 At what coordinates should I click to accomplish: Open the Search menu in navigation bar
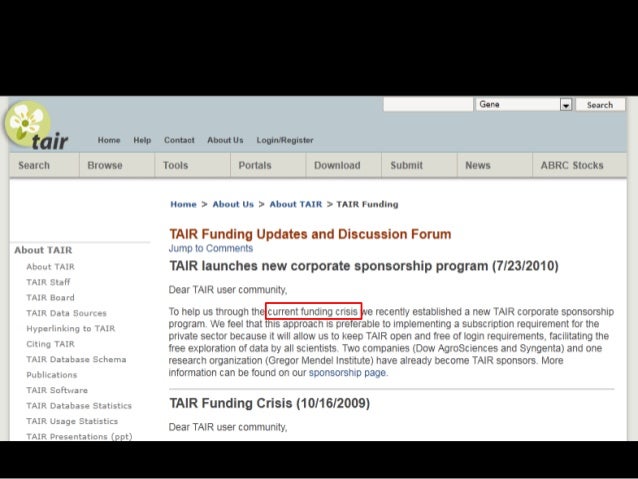click(x=44, y=165)
